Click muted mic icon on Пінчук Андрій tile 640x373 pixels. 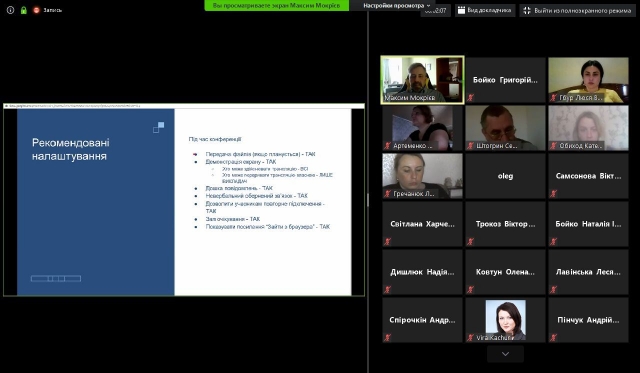pos(553,337)
